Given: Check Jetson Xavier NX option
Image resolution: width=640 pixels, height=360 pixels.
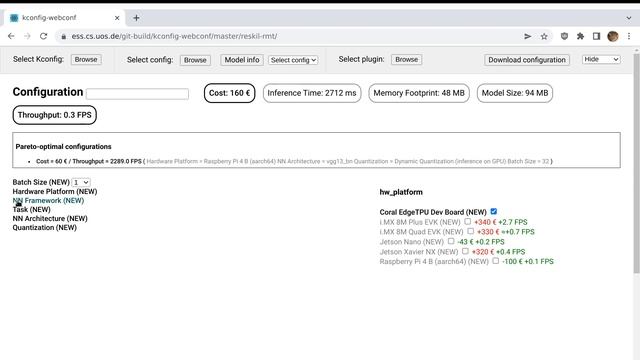Looking at the screenshot, I should click(x=465, y=251).
